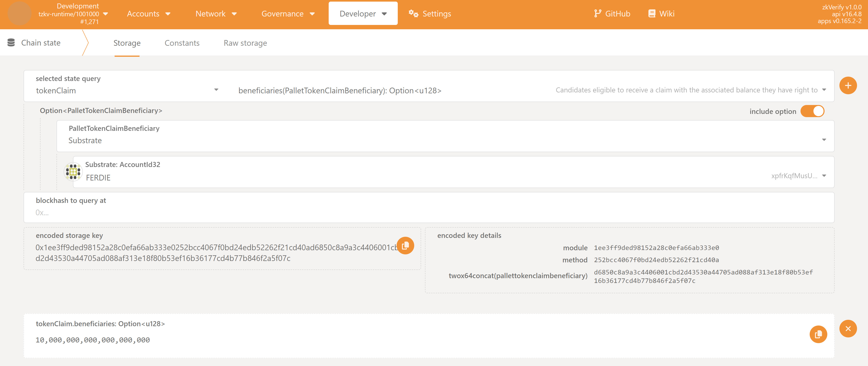Open the Developer menu
This screenshot has width=868, height=366.
click(363, 14)
